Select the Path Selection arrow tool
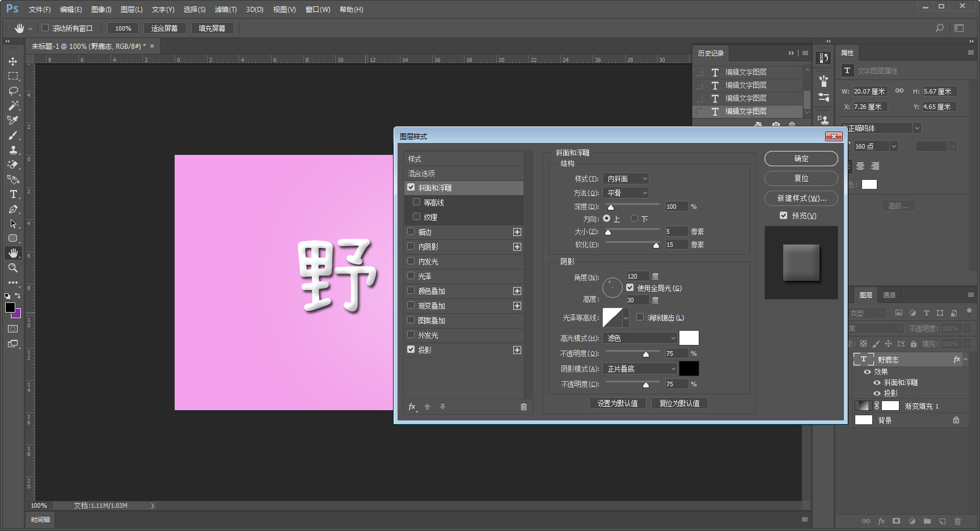 13,224
